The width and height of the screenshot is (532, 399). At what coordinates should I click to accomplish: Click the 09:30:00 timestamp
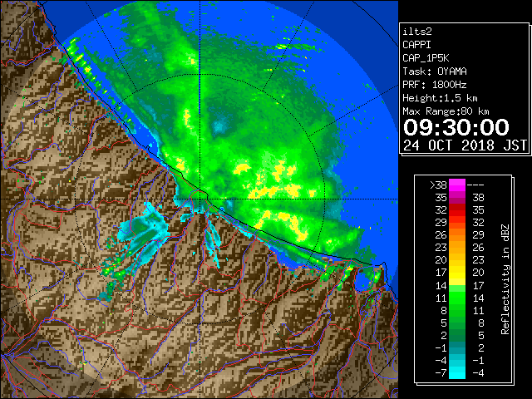[x=456, y=127]
